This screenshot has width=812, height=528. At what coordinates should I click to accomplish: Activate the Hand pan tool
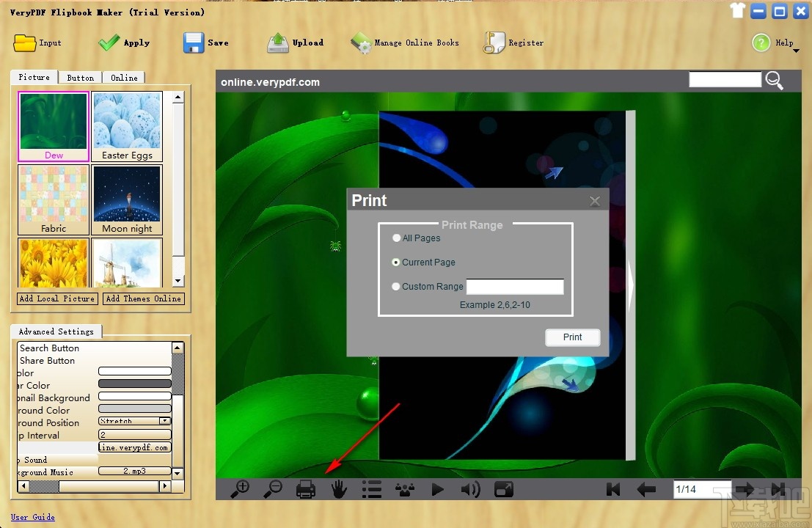tap(338, 488)
